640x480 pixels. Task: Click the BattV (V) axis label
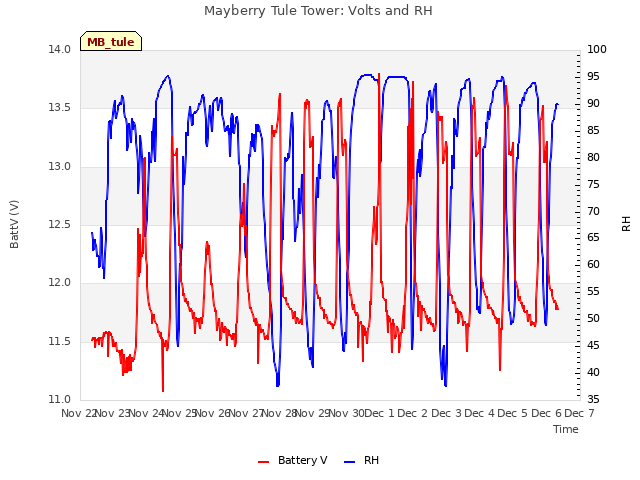click(x=14, y=224)
